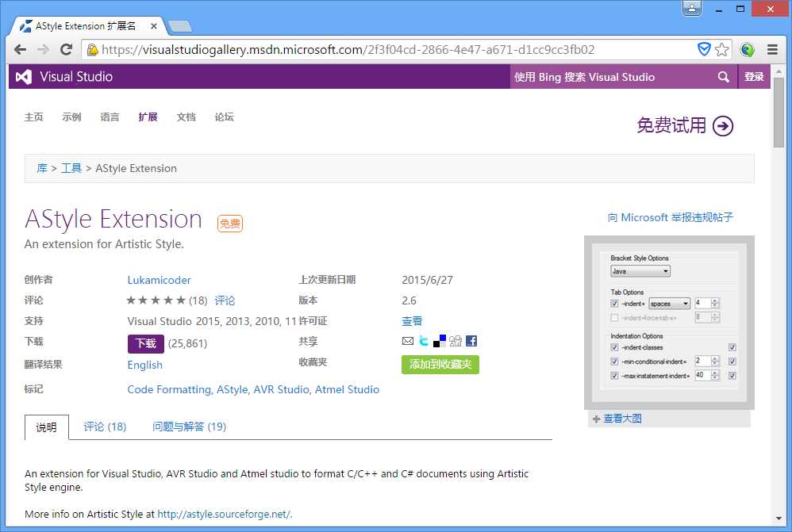
Task: Open the shield icon in the address bar
Action: [704, 49]
